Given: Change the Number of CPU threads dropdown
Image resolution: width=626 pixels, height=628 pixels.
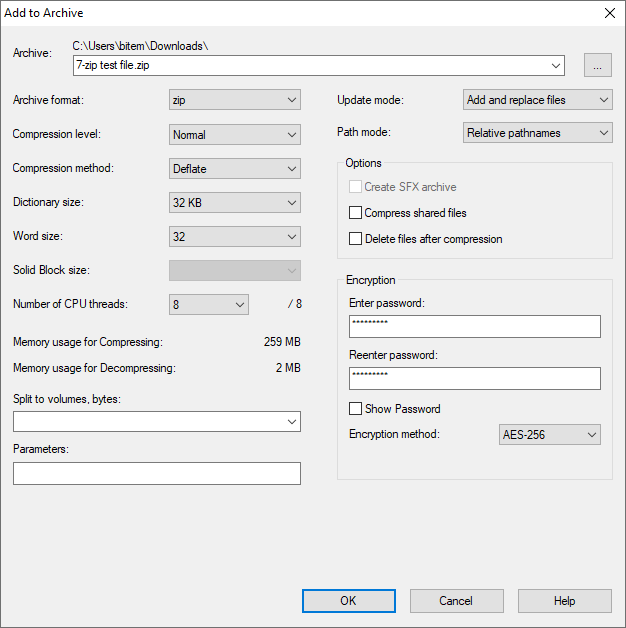Looking at the screenshot, I should click(x=209, y=305).
